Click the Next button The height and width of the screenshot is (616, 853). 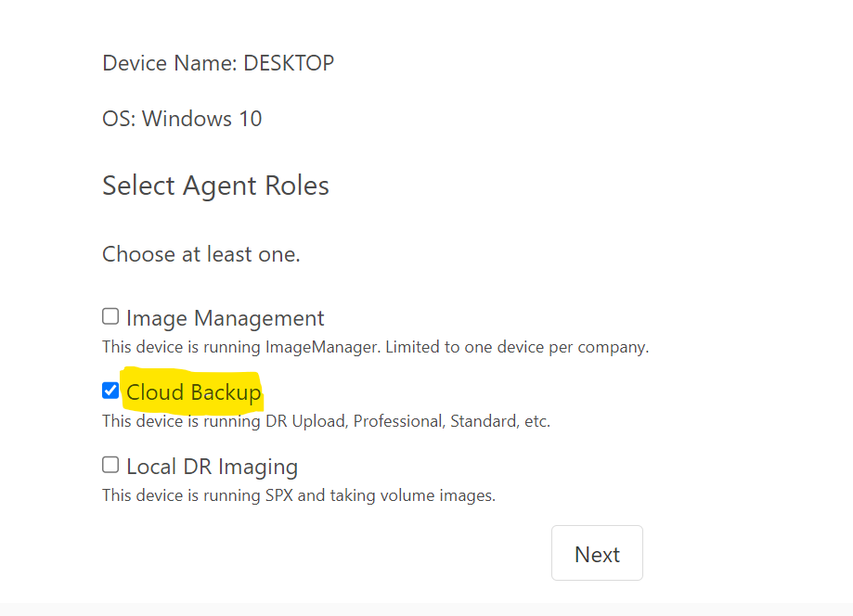[597, 553]
